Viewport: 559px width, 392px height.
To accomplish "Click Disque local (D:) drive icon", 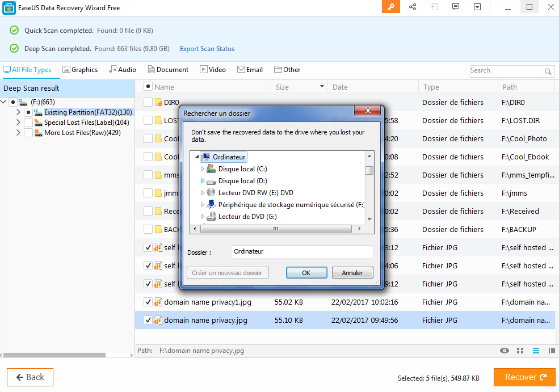I will click(x=211, y=181).
